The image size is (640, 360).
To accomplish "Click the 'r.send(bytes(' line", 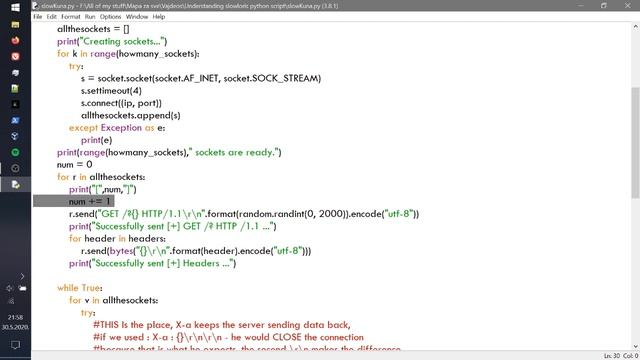I will click(196, 251).
